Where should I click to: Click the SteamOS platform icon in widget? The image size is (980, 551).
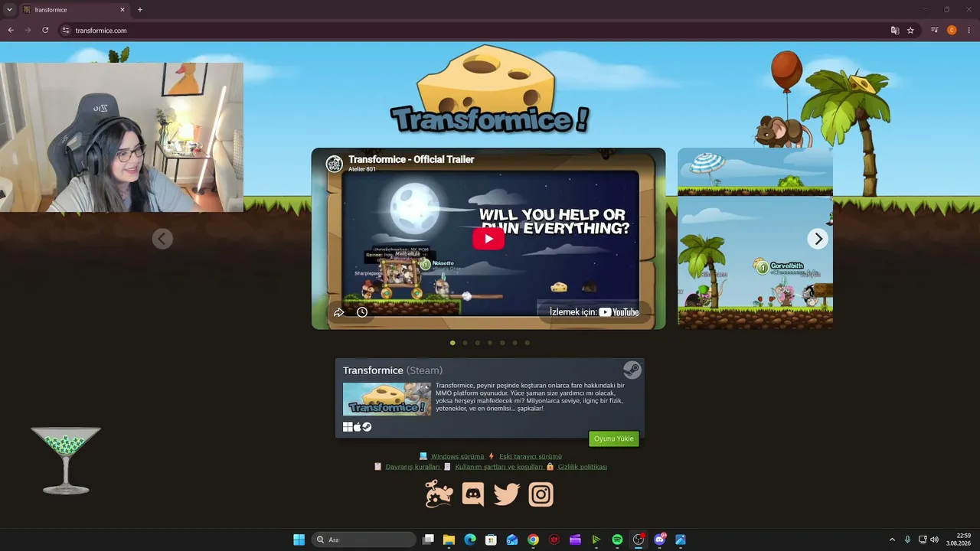367,427
